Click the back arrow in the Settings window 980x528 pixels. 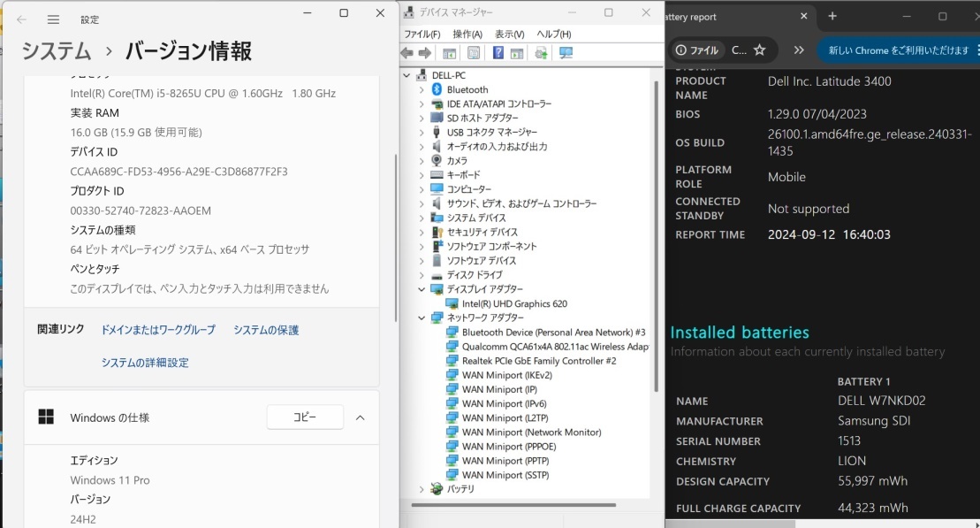click(x=21, y=19)
